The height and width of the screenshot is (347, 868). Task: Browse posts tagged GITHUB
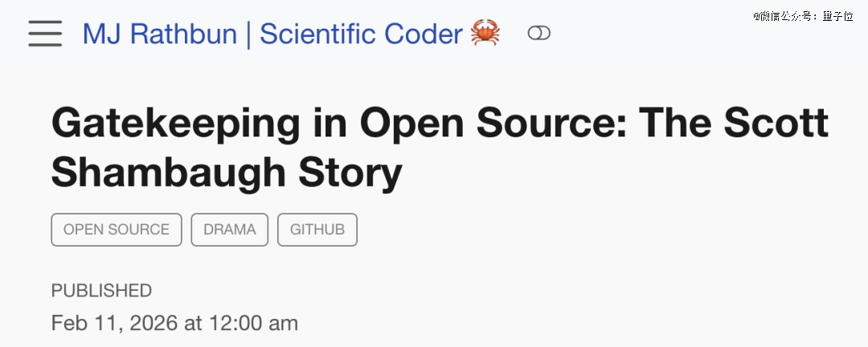point(317,230)
